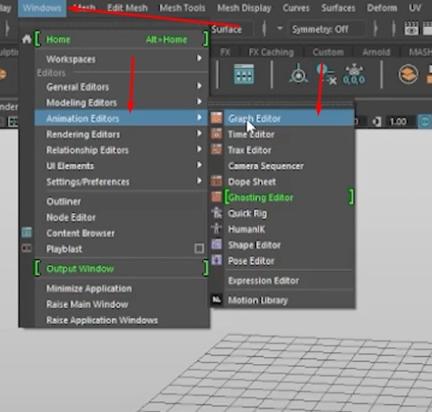Click the 0,0,0 freeze transforms icon
This screenshot has height=412, width=432.
coord(354,74)
